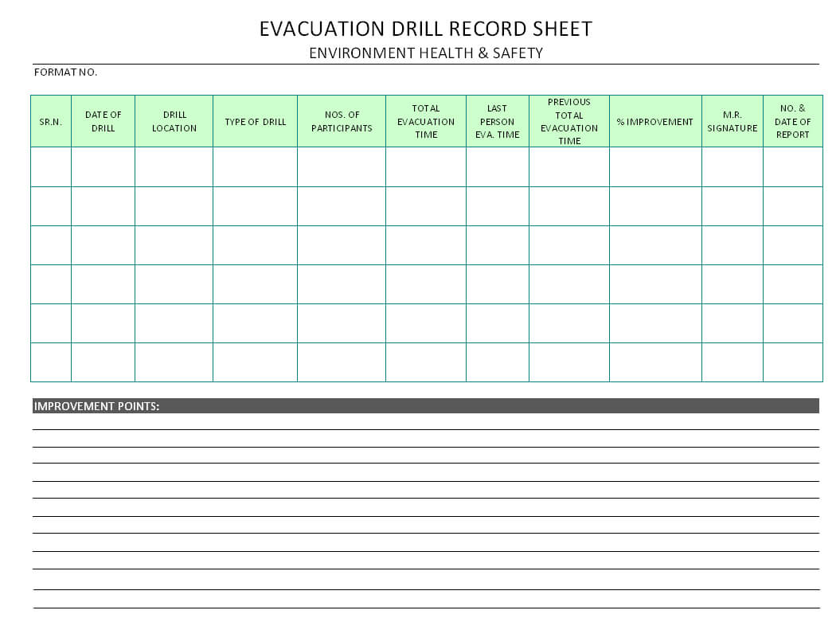Click the Type of Drill header

(255, 122)
